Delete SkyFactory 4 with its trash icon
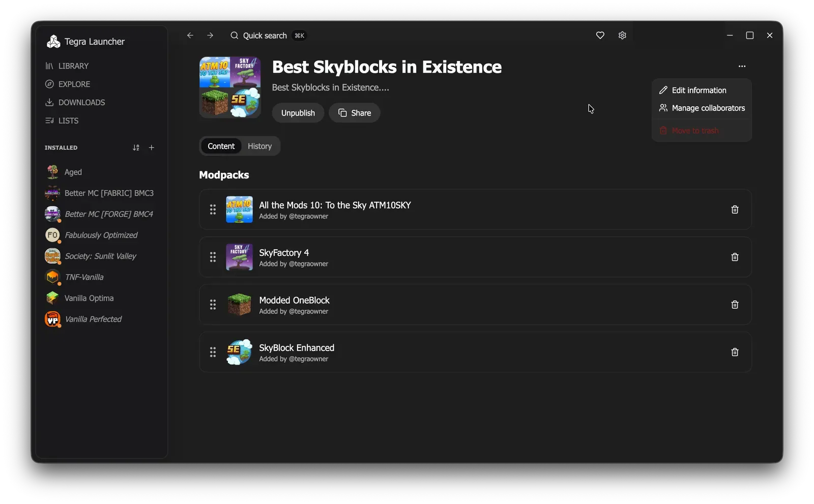Image resolution: width=814 pixels, height=504 pixels. [x=735, y=257]
